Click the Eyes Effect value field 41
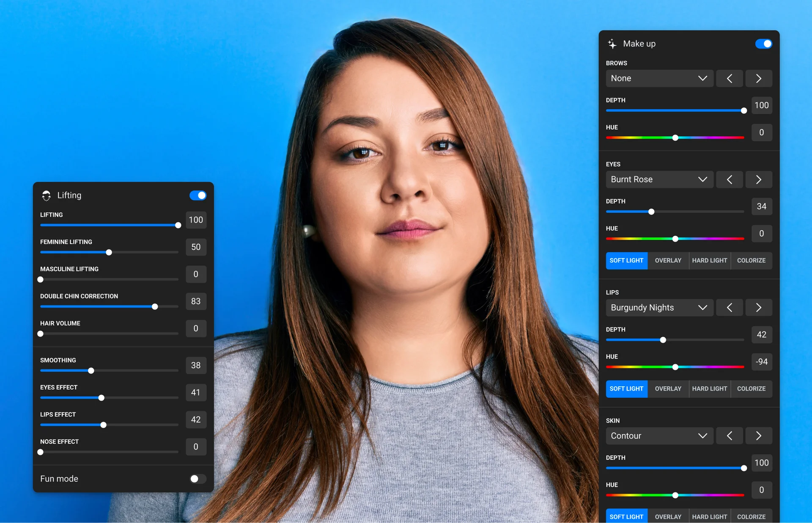Screen dimensions: 812x523 [196, 392]
